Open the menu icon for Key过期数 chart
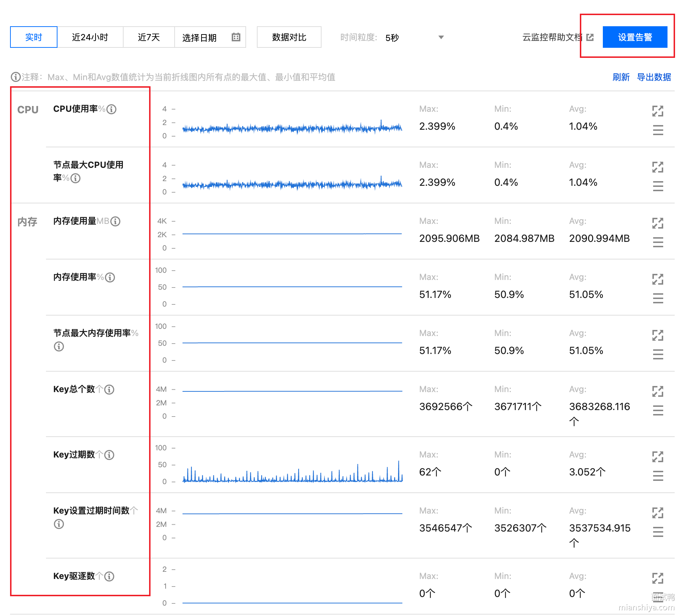The height and width of the screenshot is (616, 679). (x=657, y=475)
